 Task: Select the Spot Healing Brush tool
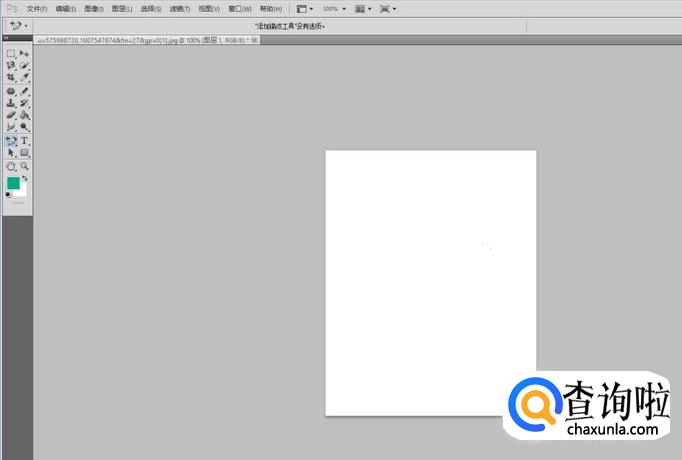11,91
